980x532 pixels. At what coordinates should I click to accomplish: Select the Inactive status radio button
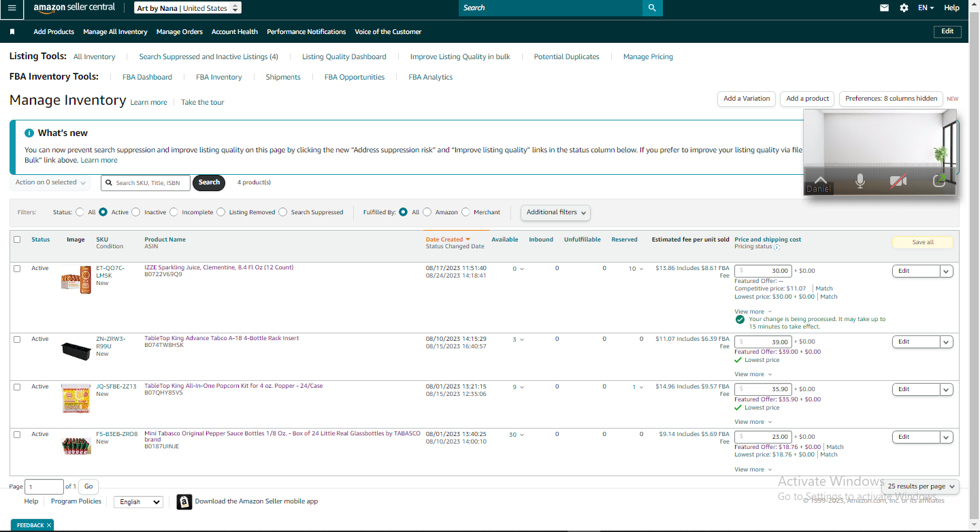point(136,212)
